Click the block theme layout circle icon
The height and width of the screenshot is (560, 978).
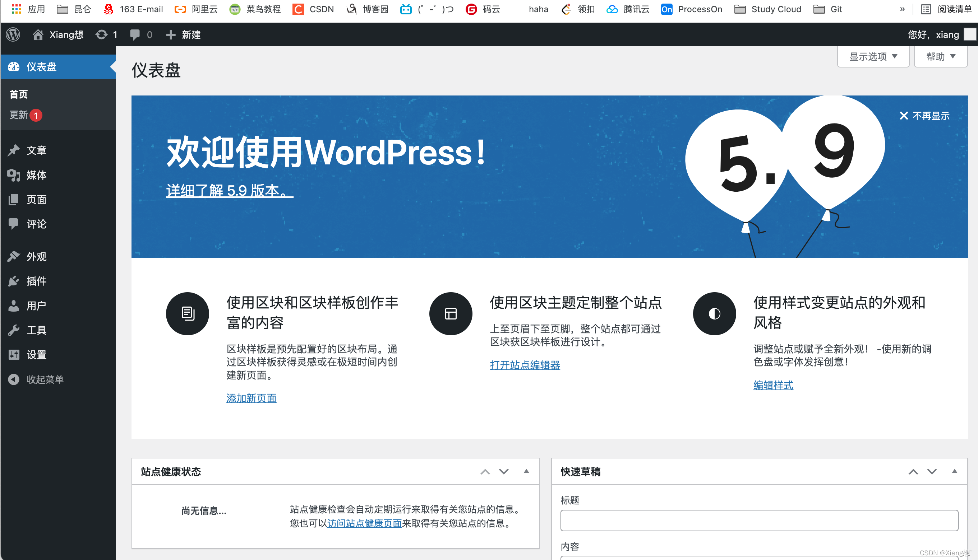(x=451, y=313)
